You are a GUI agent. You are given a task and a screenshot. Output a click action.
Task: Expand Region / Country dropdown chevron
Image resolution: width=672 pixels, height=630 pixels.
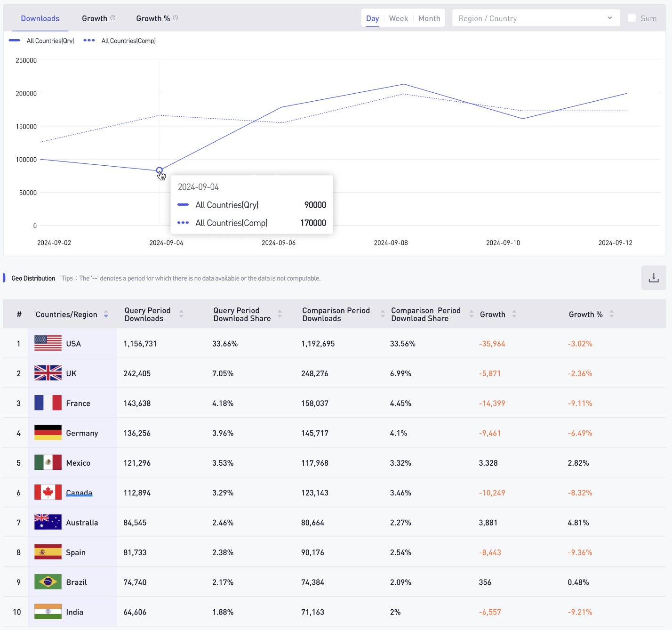pos(610,18)
